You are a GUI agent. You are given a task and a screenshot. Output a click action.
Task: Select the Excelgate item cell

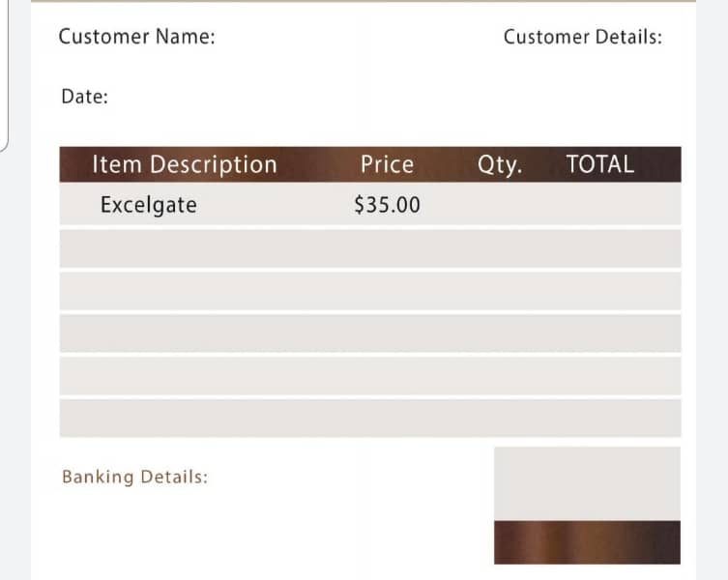149,205
